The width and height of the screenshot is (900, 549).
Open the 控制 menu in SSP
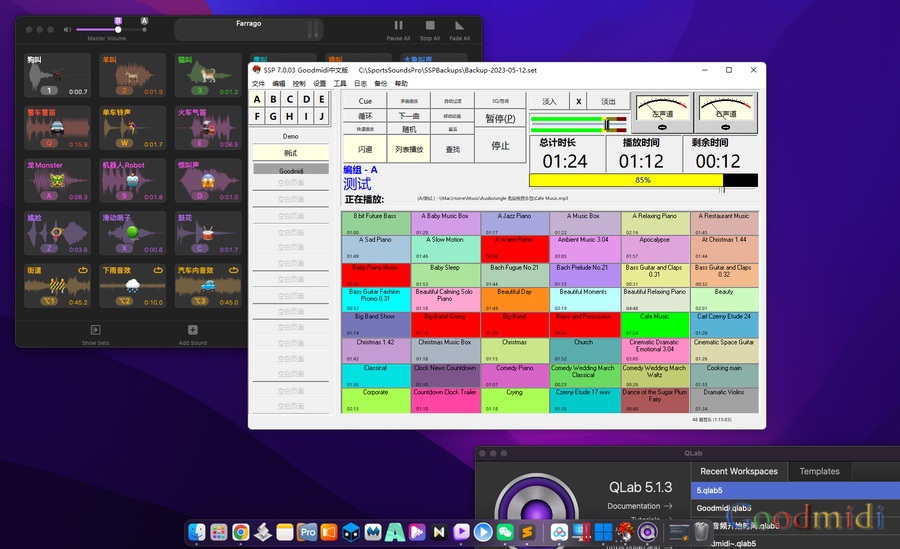coord(299,84)
